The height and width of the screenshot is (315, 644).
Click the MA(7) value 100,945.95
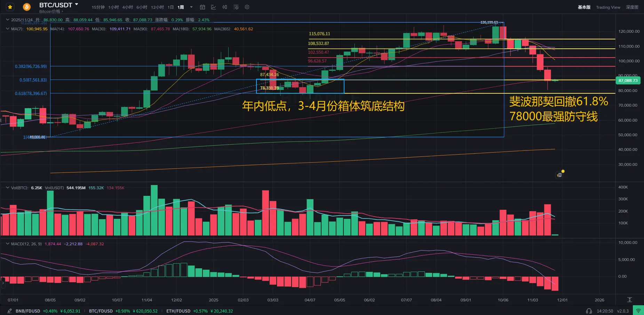(x=37, y=29)
